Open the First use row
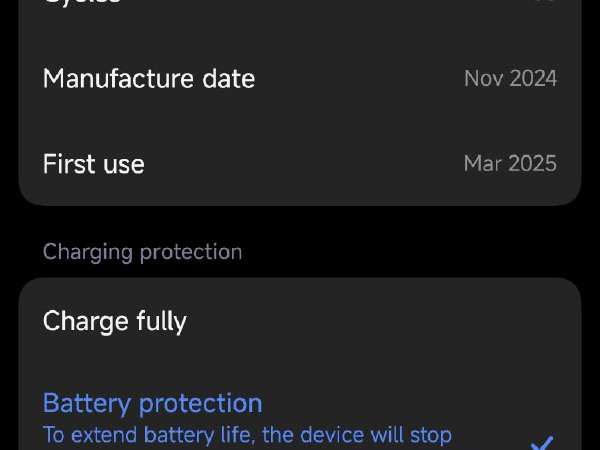The height and width of the screenshot is (450, 600). 300,164
